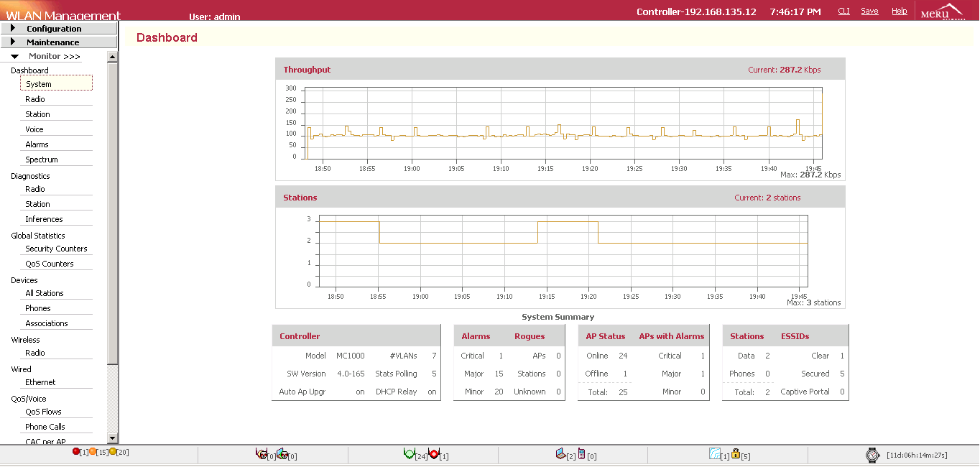Click the Secured ESSIDs count 5
Screen dimensions: 980x467
pyautogui.click(x=842, y=374)
